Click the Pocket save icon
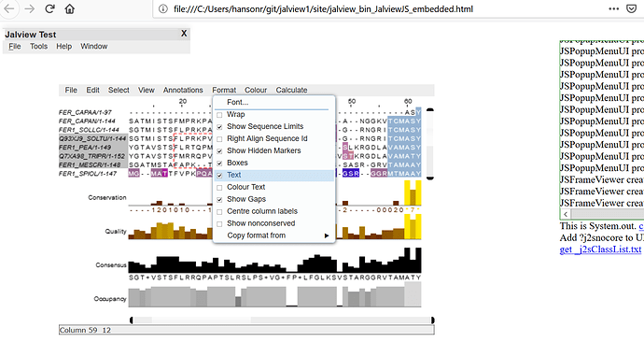Viewport: 644px width, 356px height. [x=632, y=8]
